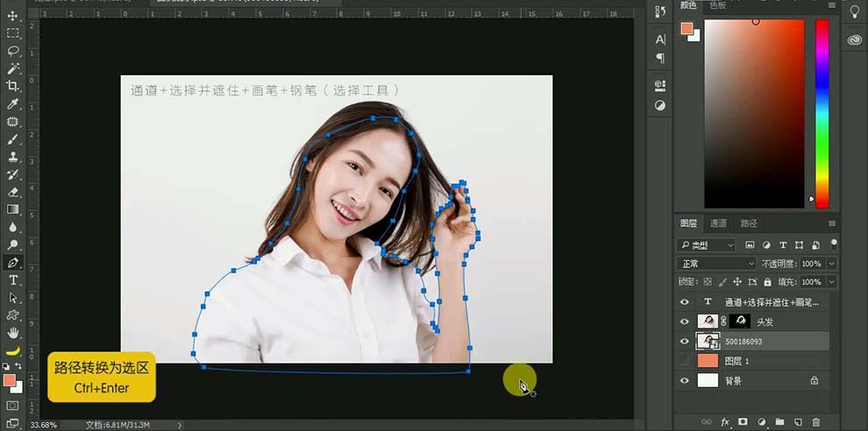868x431 pixels.
Task: Open the Paragraph panel icon
Action: [x=660, y=58]
